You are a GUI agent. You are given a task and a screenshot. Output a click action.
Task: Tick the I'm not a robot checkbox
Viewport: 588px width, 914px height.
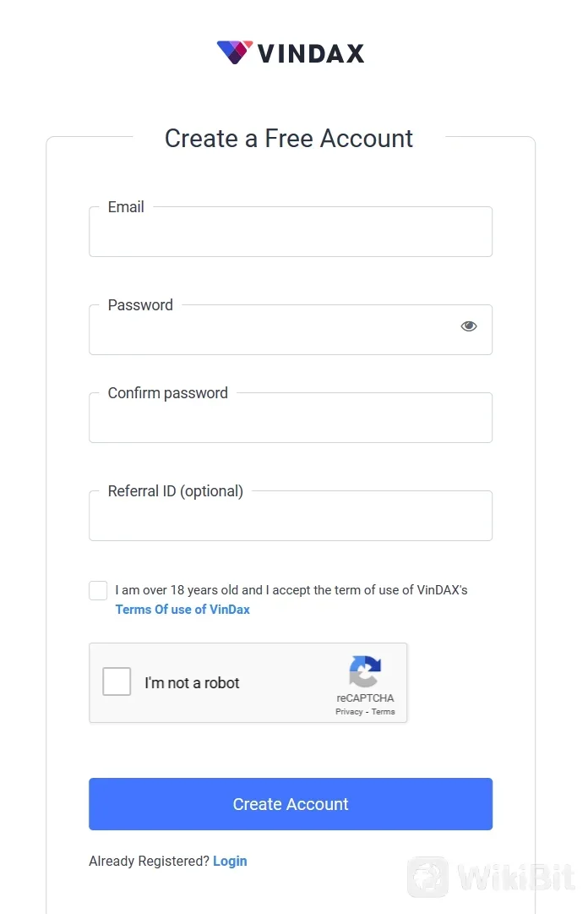(117, 681)
